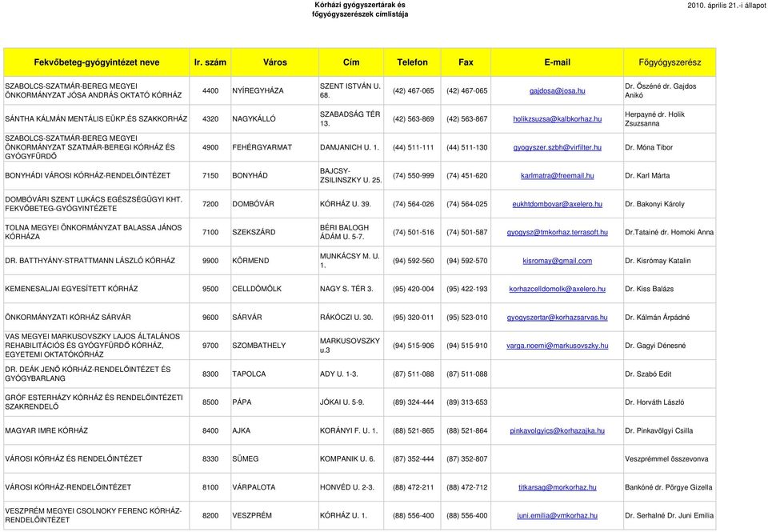Select the 'Cím' column header
This screenshot has width=768, height=532.
tap(350, 62)
